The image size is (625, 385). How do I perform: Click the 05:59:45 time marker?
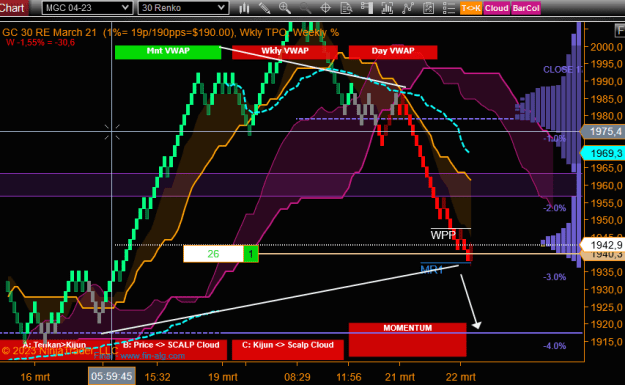[x=111, y=376]
